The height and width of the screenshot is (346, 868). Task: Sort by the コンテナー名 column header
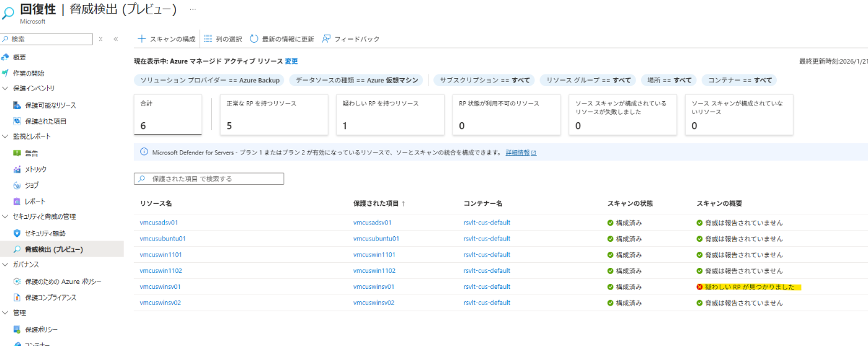pos(482,203)
